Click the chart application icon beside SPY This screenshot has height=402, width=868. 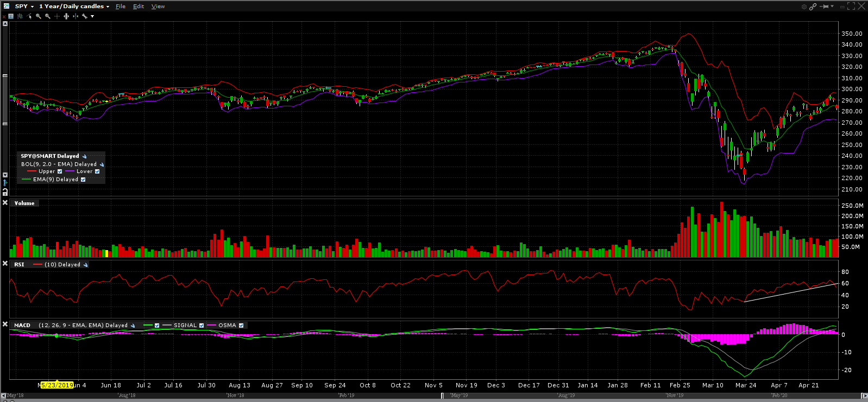click(7, 6)
